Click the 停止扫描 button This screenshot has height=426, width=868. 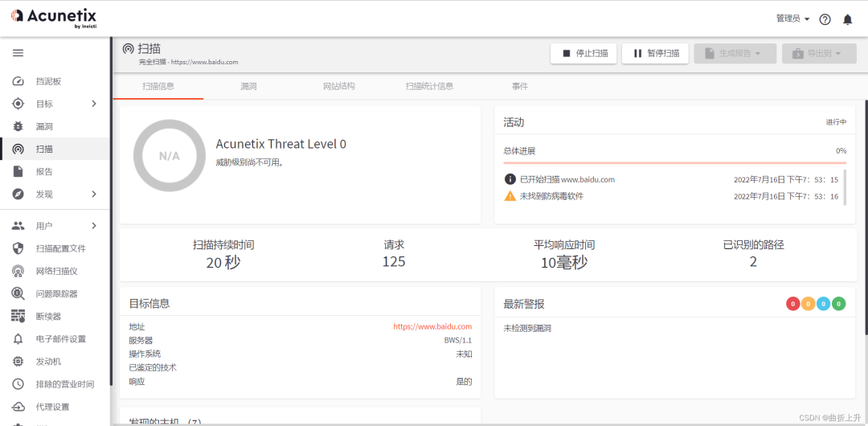coord(583,53)
